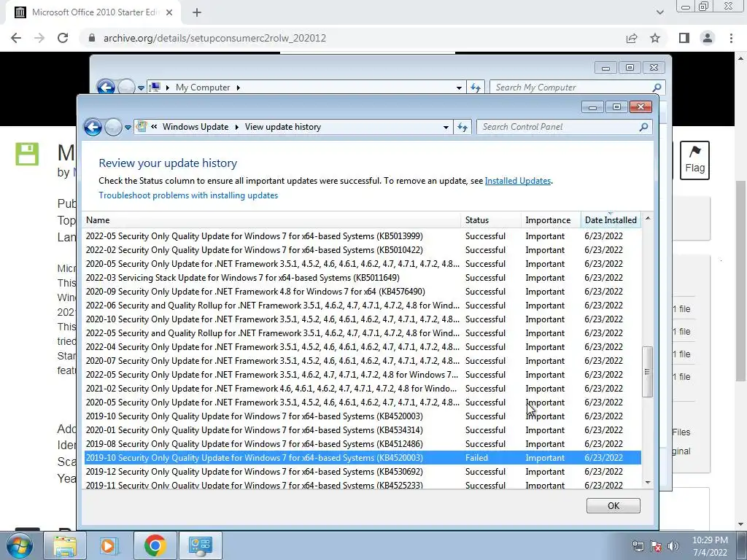Click the Chrome icon in taskbar
This screenshot has width=747, height=560.
tap(155, 545)
